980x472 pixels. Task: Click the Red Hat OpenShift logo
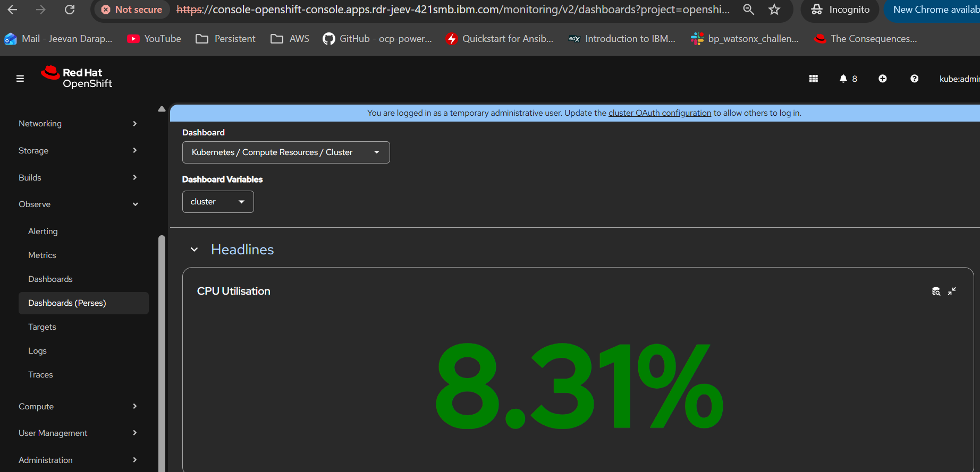[77, 78]
